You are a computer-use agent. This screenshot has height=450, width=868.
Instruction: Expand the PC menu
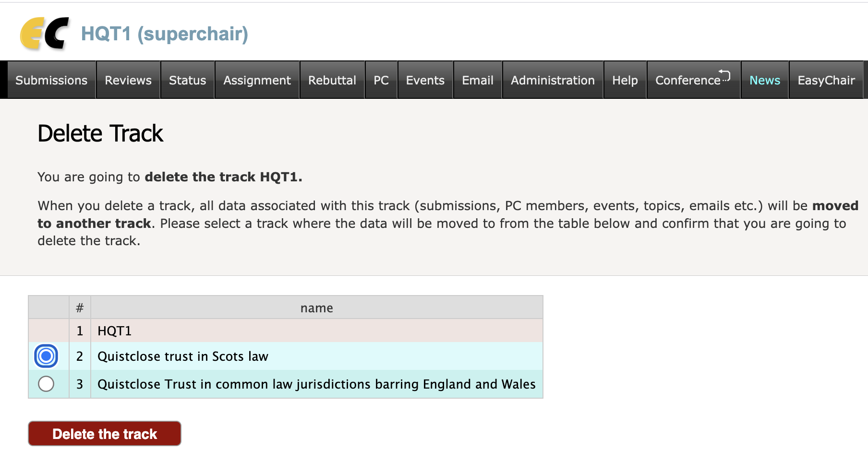pos(381,80)
